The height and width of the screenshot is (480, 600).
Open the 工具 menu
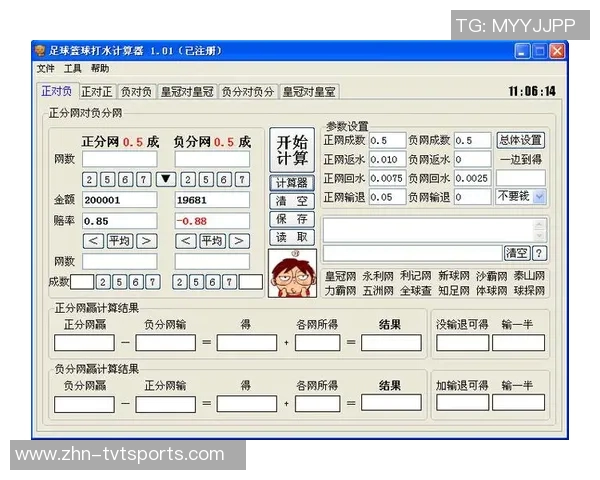click(73, 69)
